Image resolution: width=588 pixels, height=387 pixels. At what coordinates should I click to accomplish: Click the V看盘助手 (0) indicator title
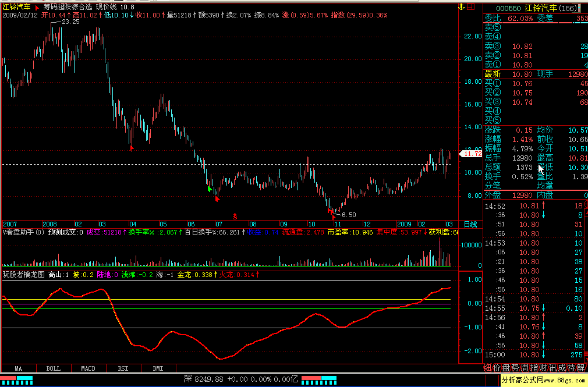[24, 233]
